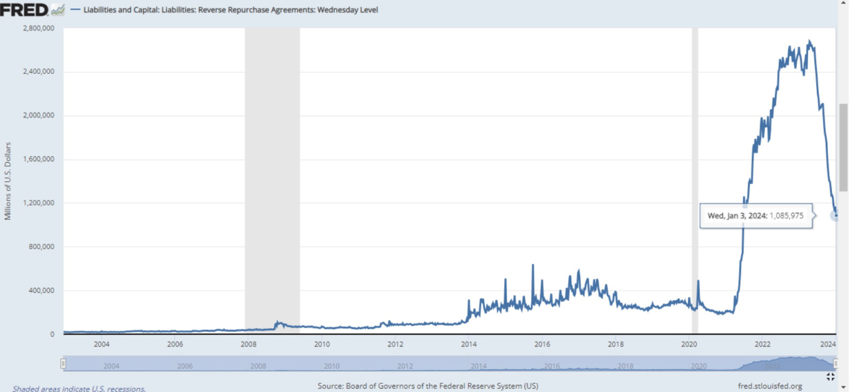Click the right handle of the range slider
868x392 pixels.
(835, 363)
